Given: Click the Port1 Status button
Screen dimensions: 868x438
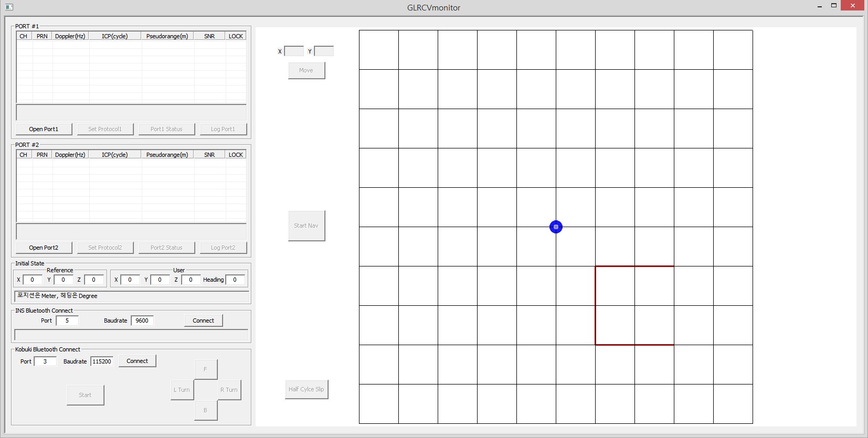Looking at the screenshot, I should coord(166,129).
